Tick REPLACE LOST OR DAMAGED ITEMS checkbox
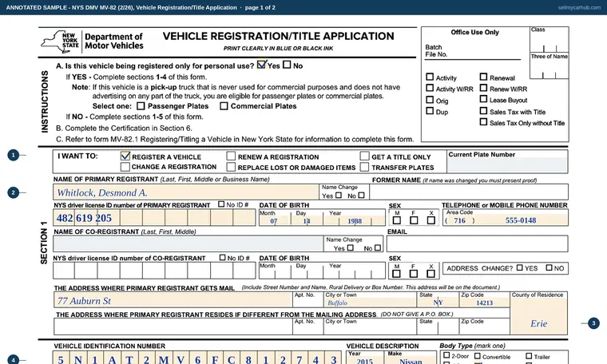Image resolution: width=607 pixels, height=364 pixels. [231, 167]
